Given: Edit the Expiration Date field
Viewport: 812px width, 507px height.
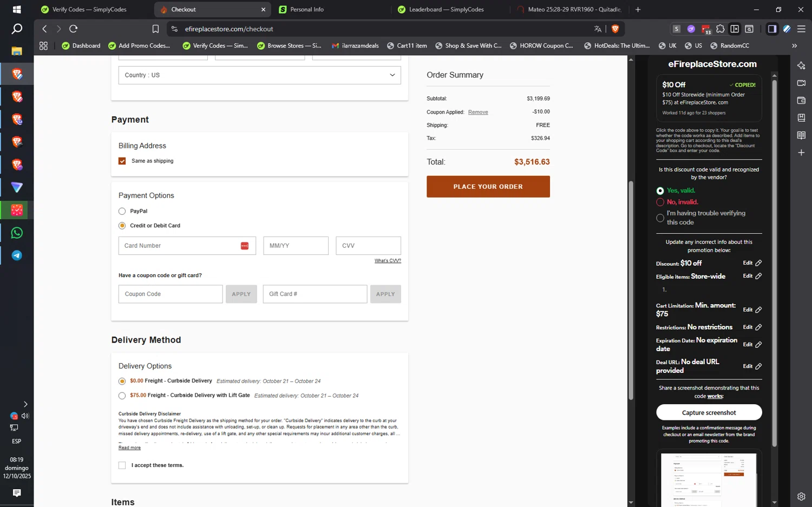Looking at the screenshot, I should [752, 345].
